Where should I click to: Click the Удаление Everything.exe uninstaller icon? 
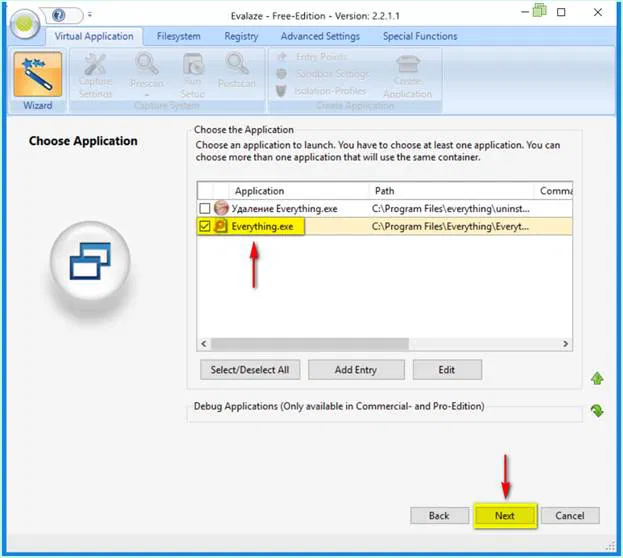coord(221,208)
